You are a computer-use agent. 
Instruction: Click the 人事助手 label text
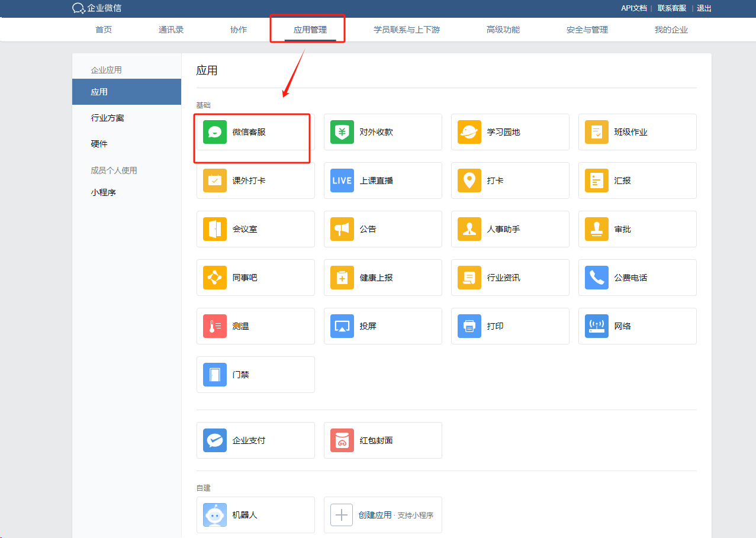pyautogui.click(x=504, y=229)
